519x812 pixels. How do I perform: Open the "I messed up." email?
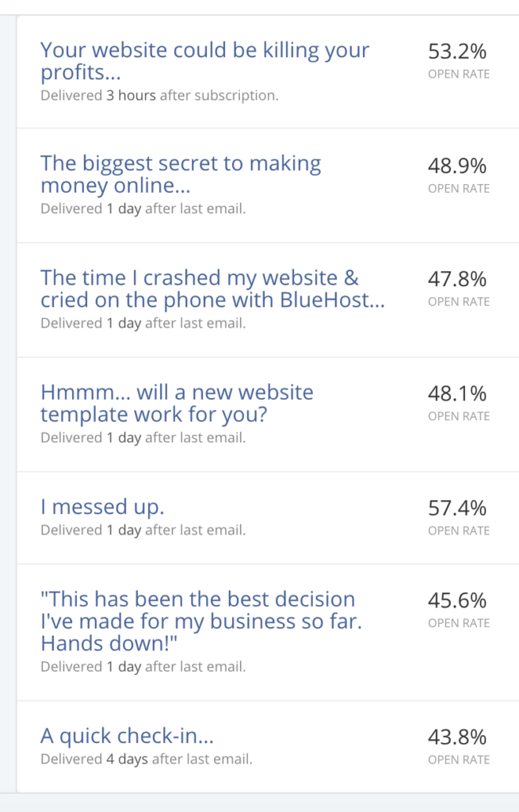(x=102, y=507)
